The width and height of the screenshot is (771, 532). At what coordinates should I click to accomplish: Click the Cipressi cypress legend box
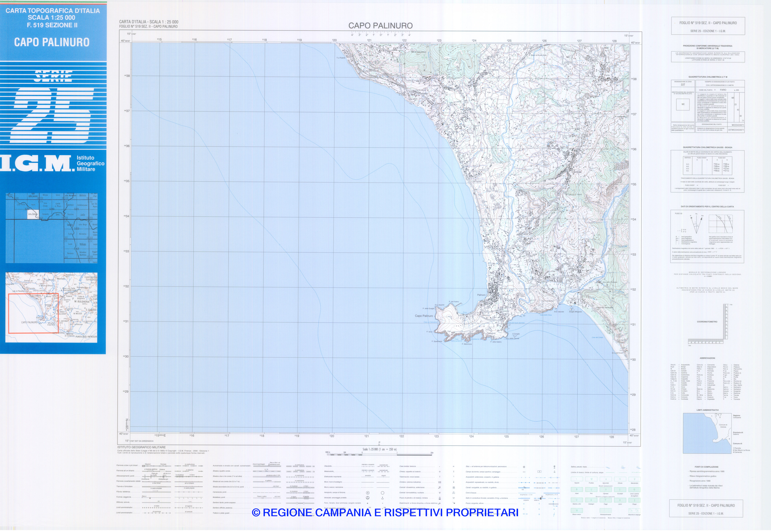pyautogui.click(x=606, y=490)
